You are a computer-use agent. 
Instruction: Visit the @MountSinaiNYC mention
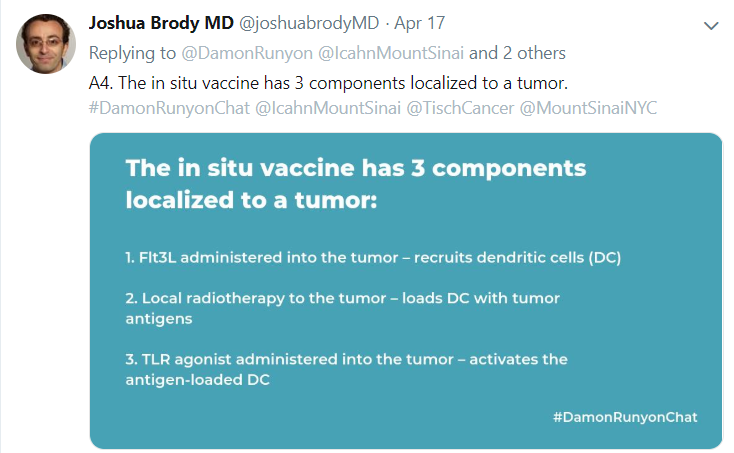click(588, 108)
